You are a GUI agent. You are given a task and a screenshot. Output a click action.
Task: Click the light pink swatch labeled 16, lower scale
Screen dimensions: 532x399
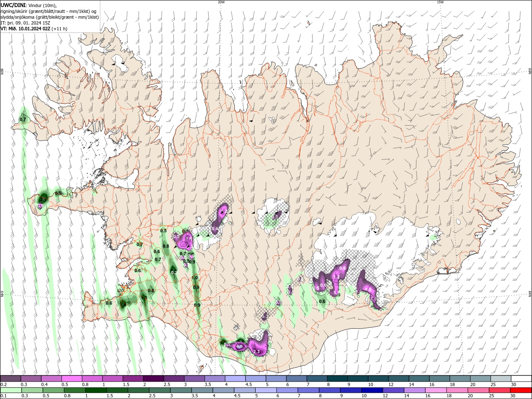point(436,390)
